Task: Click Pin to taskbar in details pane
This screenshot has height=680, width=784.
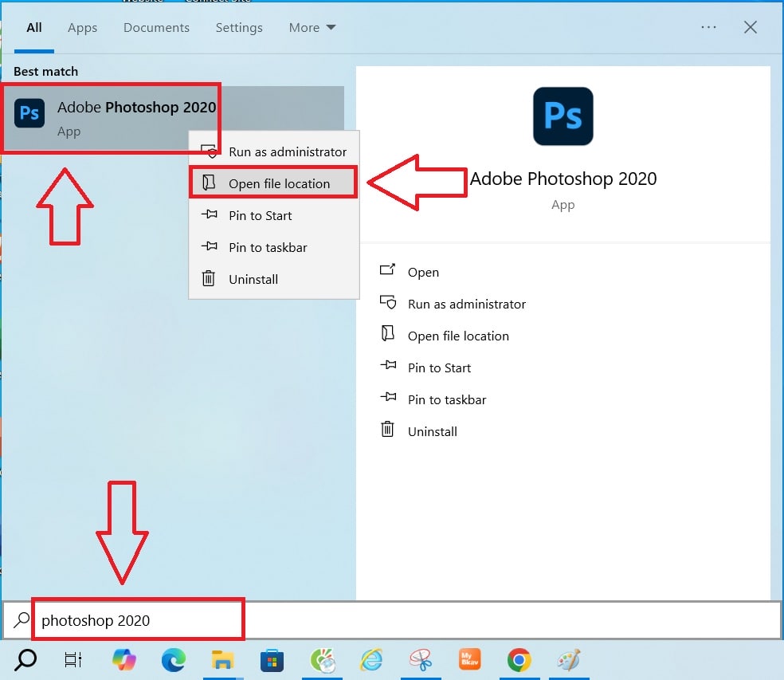Action: point(446,400)
